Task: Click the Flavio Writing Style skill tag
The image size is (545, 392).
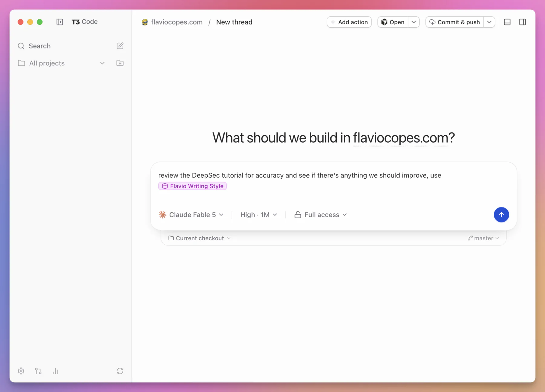Action: click(193, 186)
